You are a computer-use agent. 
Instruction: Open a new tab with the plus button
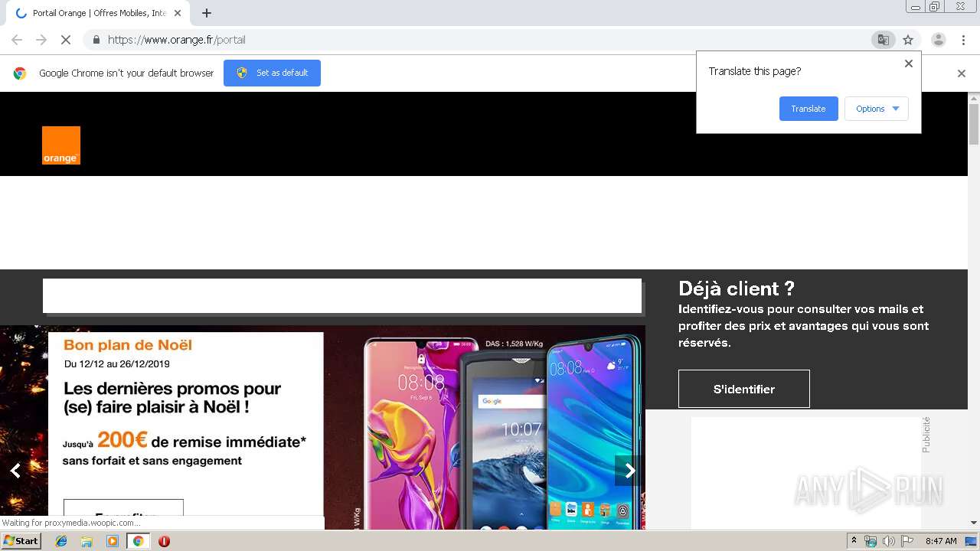click(207, 13)
